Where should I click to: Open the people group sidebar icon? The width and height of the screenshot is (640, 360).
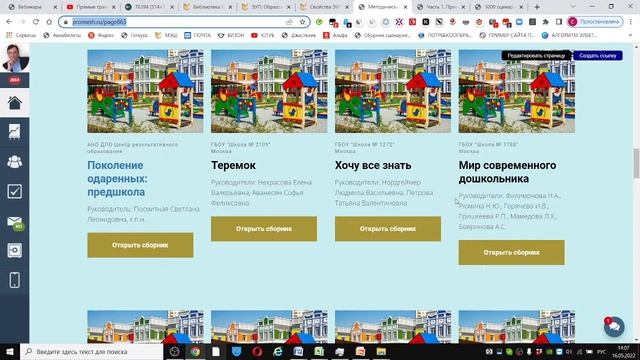click(15, 162)
